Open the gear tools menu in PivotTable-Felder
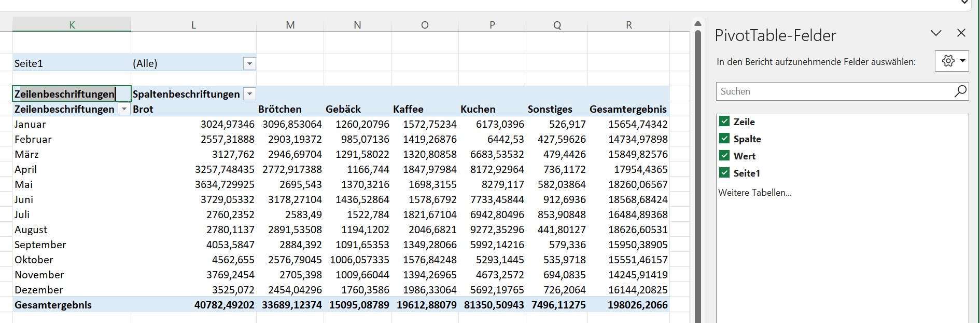 (952, 61)
